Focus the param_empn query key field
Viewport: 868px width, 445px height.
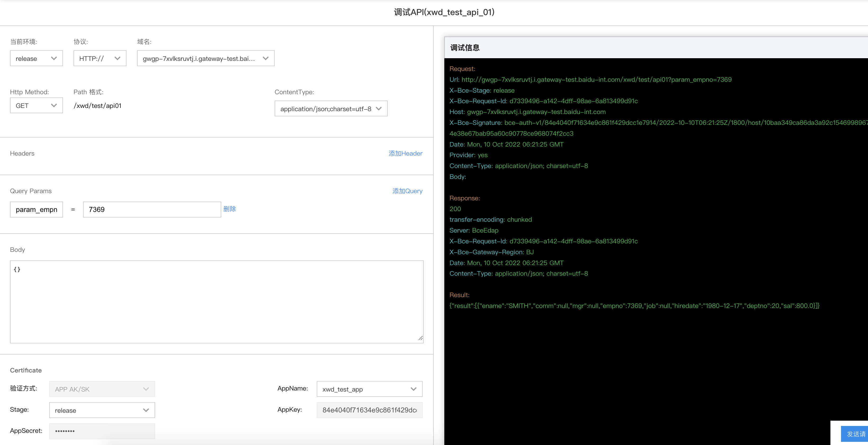[37, 210]
